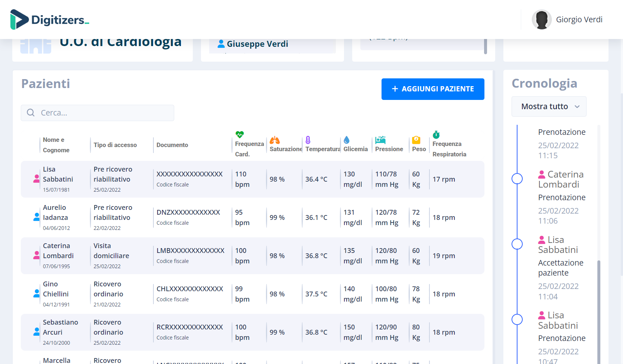Open Giorgio Verdi profile avatar
The width and height of the screenshot is (623, 364).
point(542,19)
